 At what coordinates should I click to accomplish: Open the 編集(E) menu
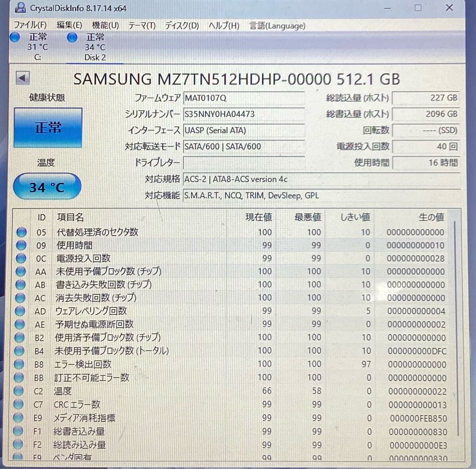pos(69,25)
